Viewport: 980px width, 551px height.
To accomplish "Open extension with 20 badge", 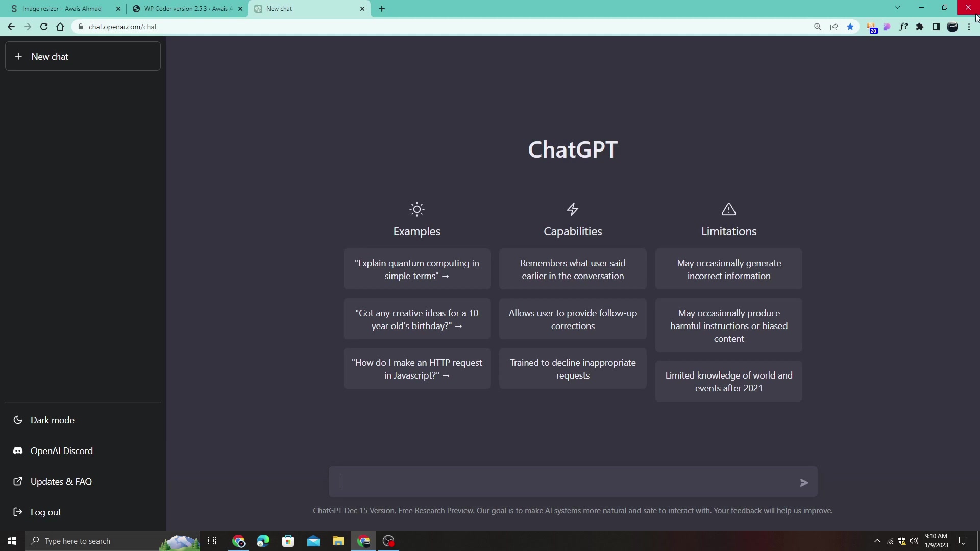I will point(871,28).
